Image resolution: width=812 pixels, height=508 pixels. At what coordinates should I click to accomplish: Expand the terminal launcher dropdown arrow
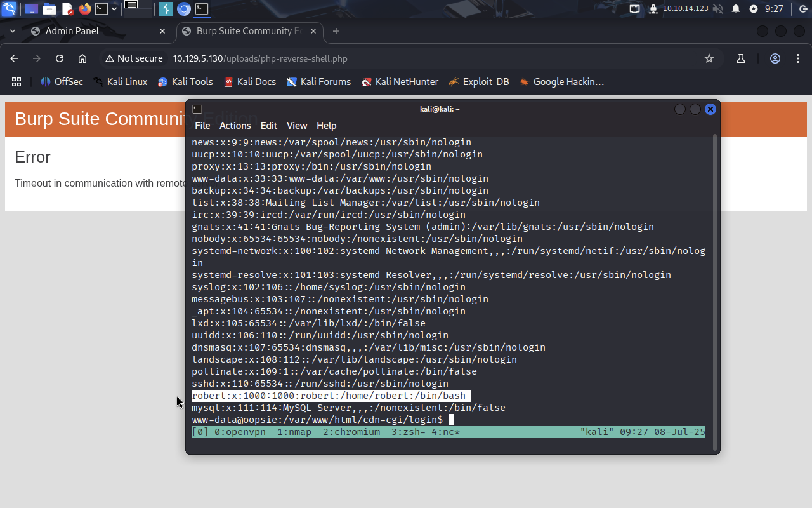click(114, 9)
